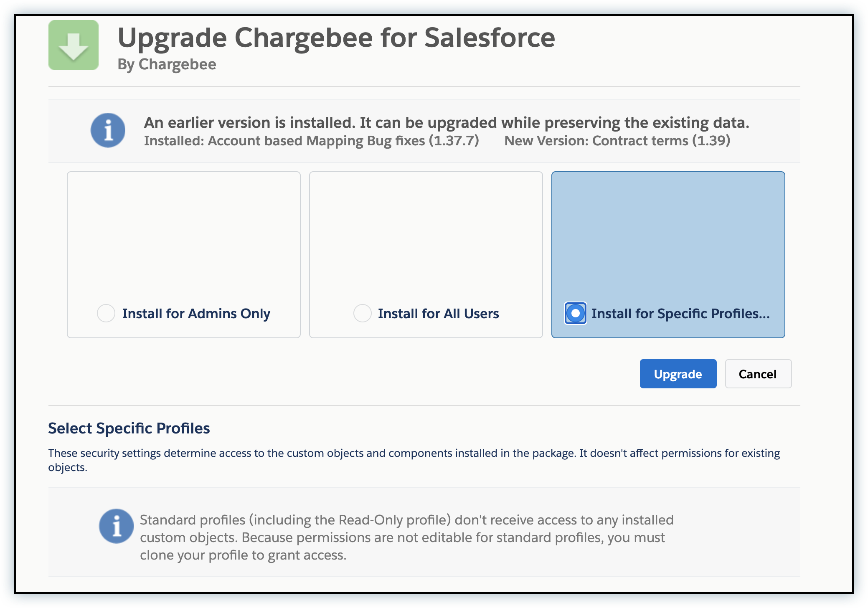868x608 pixels.
Task: Select the Install for Specific Profiles radio button
Action: (576, 313)
